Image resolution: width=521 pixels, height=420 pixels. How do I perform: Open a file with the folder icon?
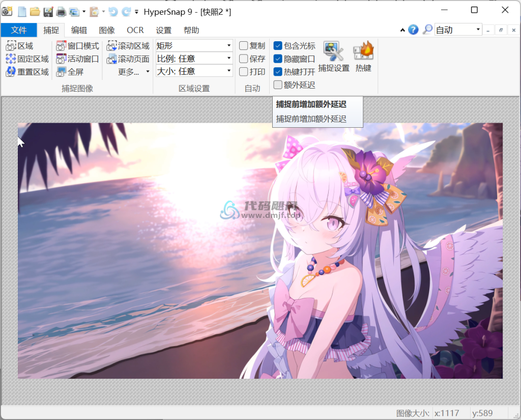[x=35, y=12]
